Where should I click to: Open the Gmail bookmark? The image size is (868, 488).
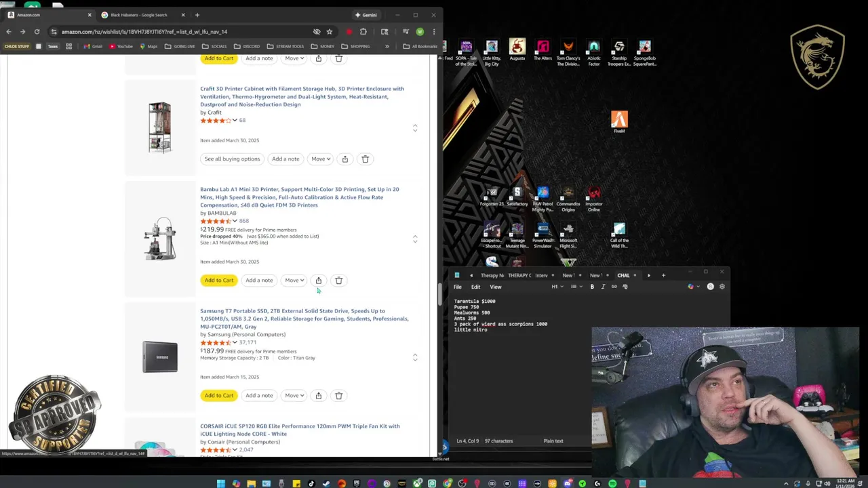click(x=94, y=46)
